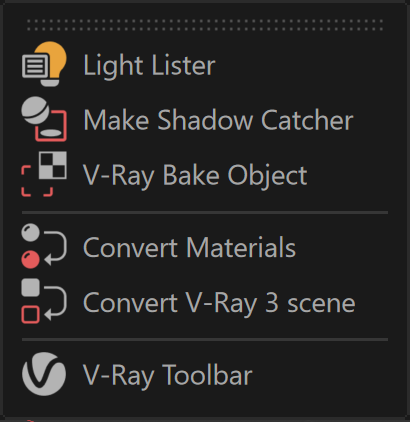
Task: Select the V-Ray Bake Object text label
Action: click(195, 175)
